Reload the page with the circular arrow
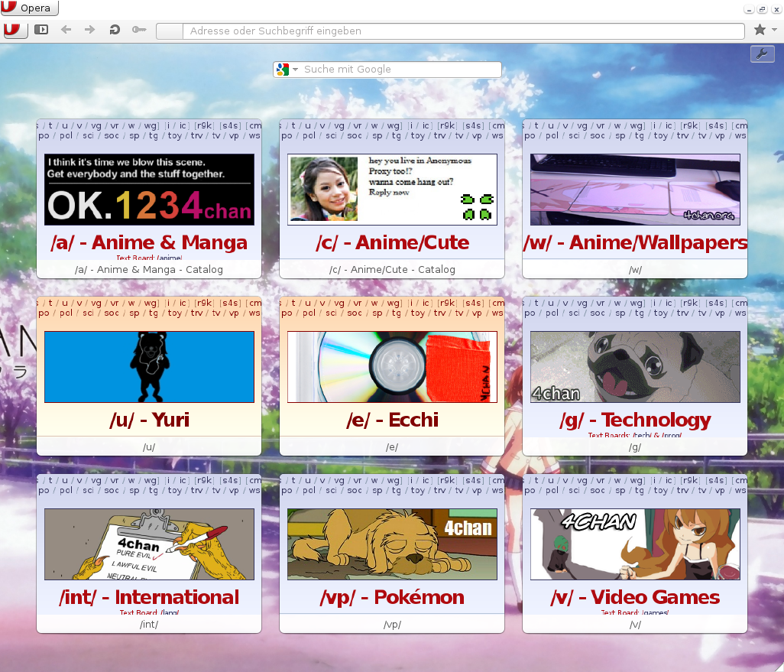 (115, 30)
